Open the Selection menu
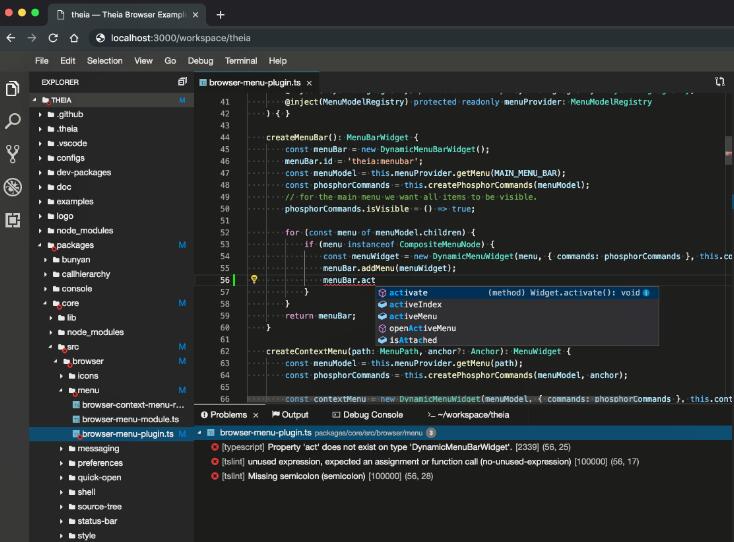 point(104,61)
